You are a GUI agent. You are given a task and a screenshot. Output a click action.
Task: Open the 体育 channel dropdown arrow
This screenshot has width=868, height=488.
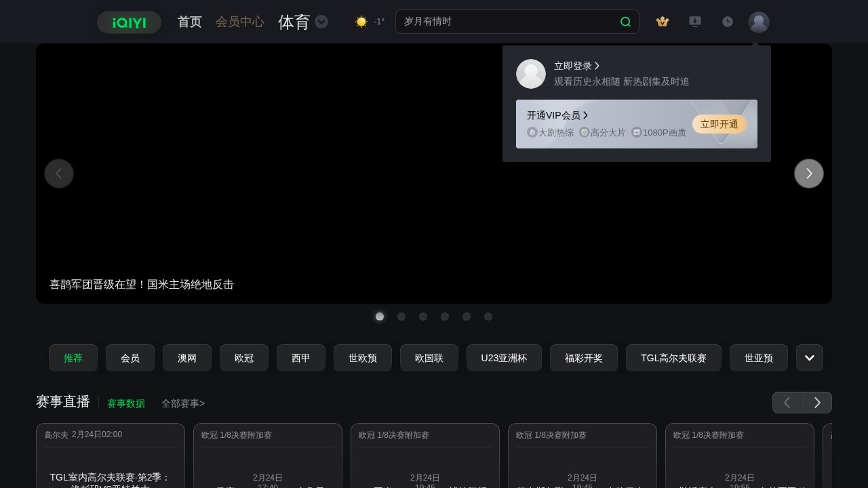[321, 22]
